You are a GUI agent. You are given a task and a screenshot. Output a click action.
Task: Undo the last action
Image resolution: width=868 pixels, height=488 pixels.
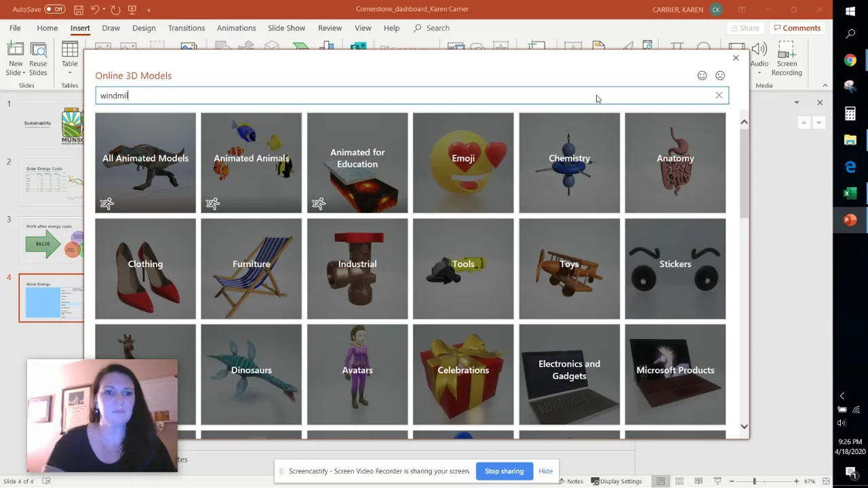[x=95, y=9]
